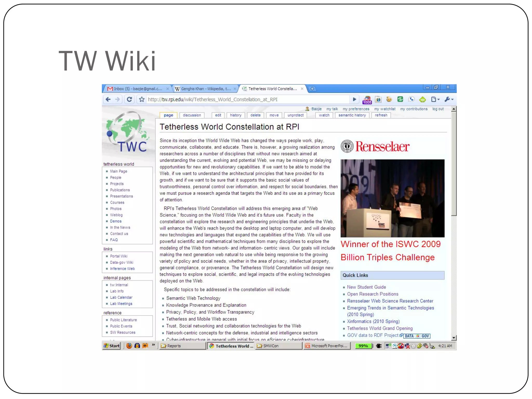Switch to Microsoft PowerPoint in the taskbar
The height and width of the screenshot is (399, 532).
pos(327,346)
